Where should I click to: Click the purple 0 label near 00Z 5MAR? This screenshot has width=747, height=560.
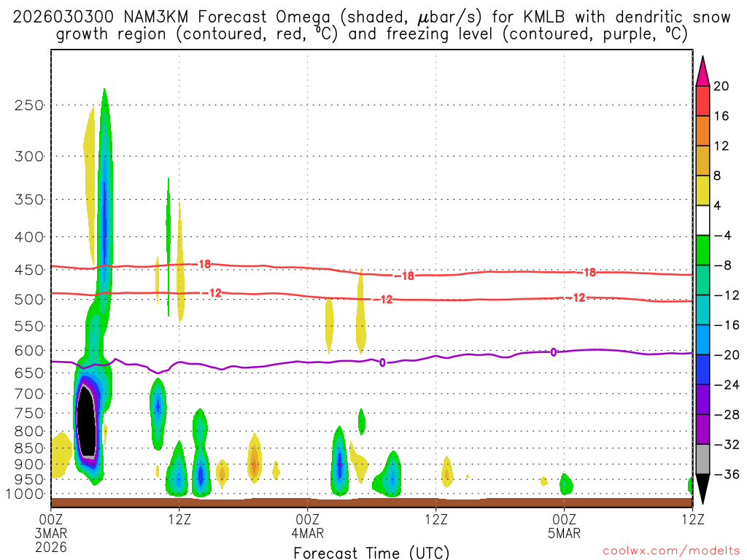tap(553, 352)
